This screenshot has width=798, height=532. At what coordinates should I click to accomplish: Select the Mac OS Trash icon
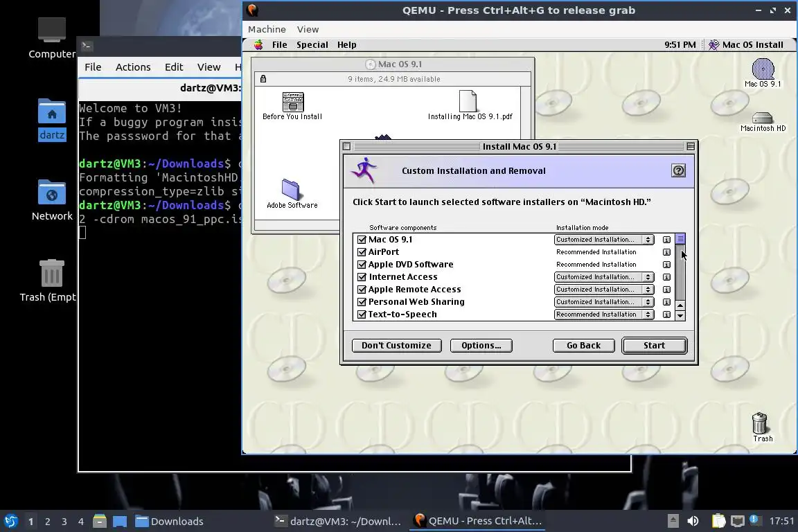760,427
